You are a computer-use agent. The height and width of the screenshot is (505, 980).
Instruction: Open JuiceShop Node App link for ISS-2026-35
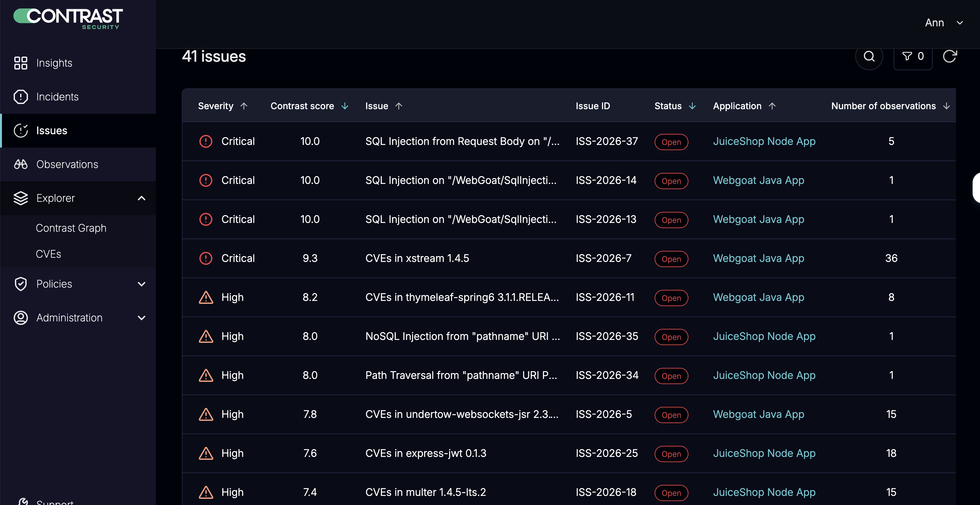(x=764, y=336)
